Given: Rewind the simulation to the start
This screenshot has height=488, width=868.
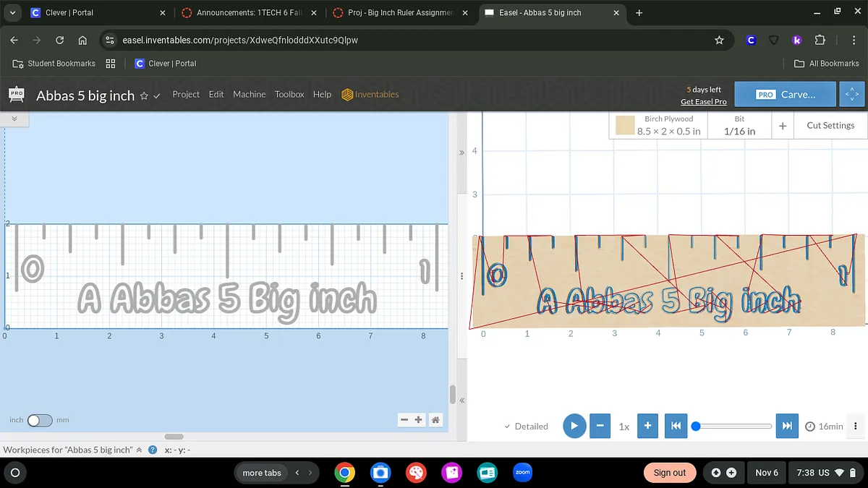Looking at the screenshot, I should 676,426.
